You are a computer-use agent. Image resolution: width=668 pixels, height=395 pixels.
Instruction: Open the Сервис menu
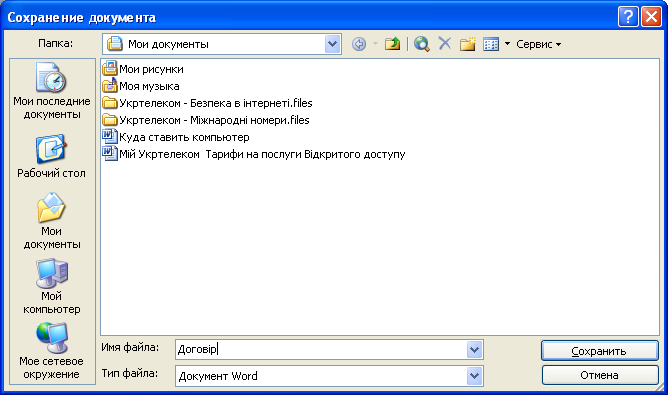point(538,44)
